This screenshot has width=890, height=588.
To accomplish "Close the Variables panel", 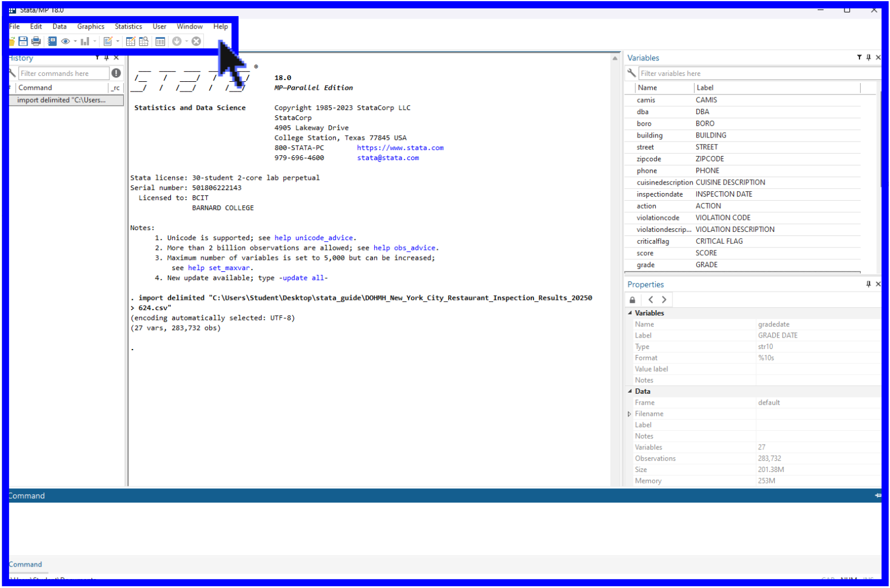I will [x=878, y=57].
